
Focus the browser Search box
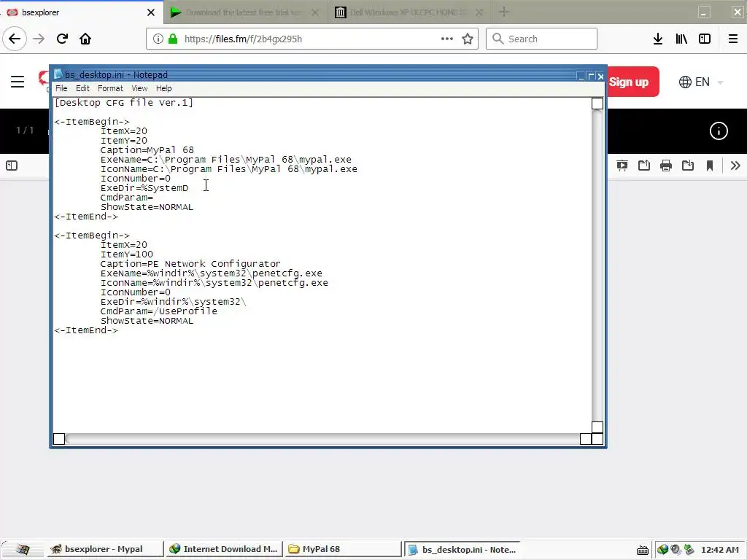541,39
